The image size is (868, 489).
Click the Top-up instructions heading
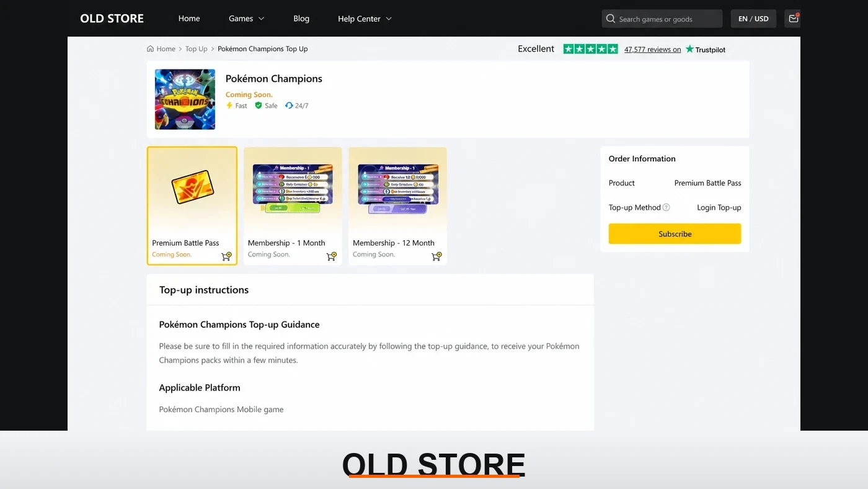(204, 290)
